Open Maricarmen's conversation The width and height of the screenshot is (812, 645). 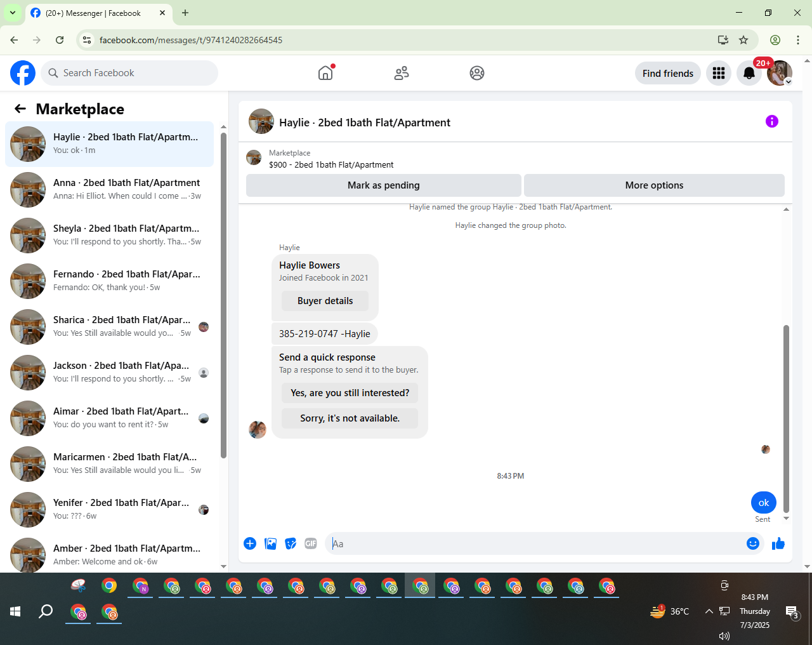tap(109, 464)
